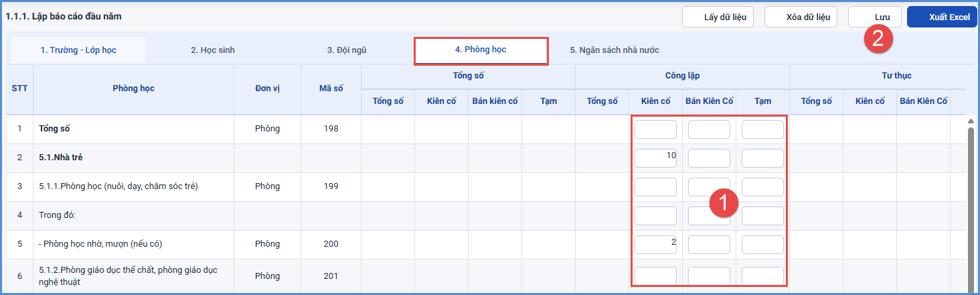The image size is (980, 295).
Task: Click the Tạm subheader under Công lập
Action: (762, 101)
